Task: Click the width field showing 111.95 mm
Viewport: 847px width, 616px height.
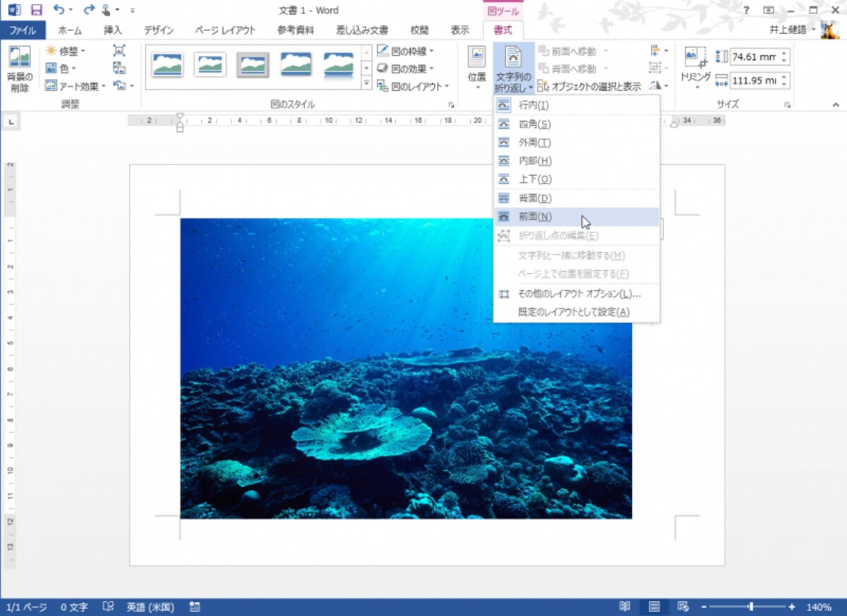Action: point(755,80)
